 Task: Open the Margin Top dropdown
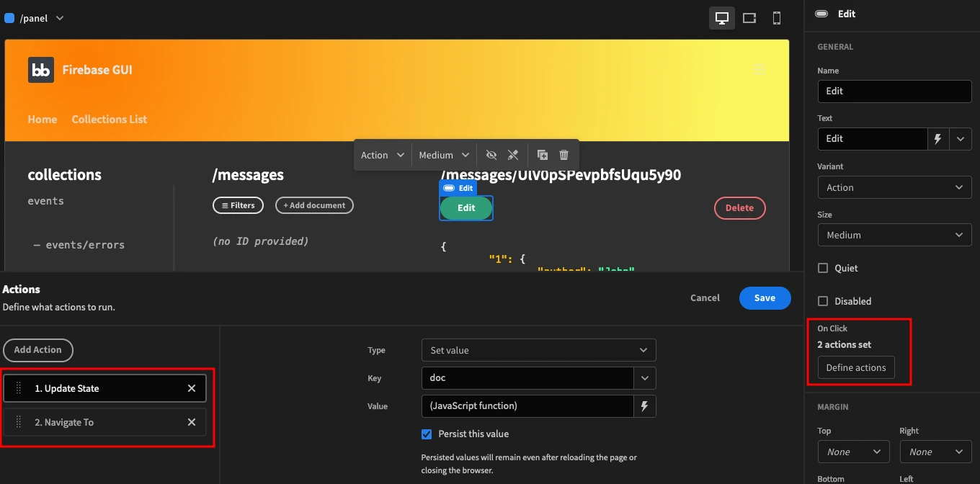[854, 452]
